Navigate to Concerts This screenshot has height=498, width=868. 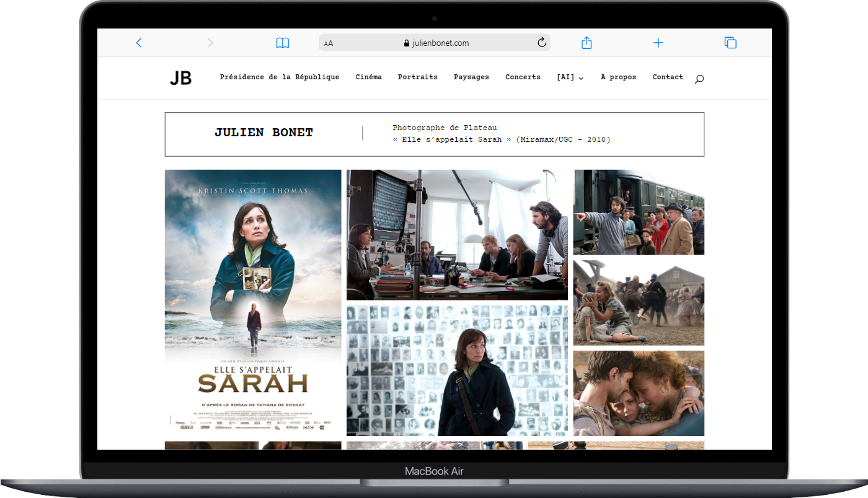click(523, 77)
